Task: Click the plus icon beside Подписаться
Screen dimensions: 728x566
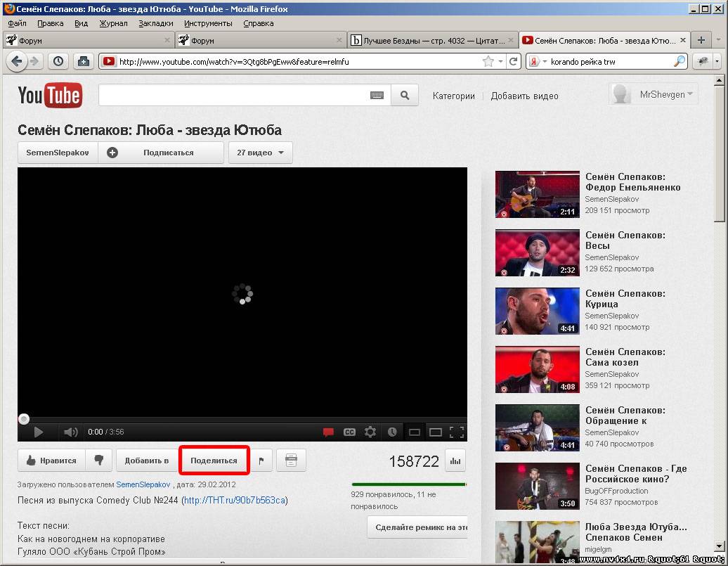Action: [x=112, y=153]
